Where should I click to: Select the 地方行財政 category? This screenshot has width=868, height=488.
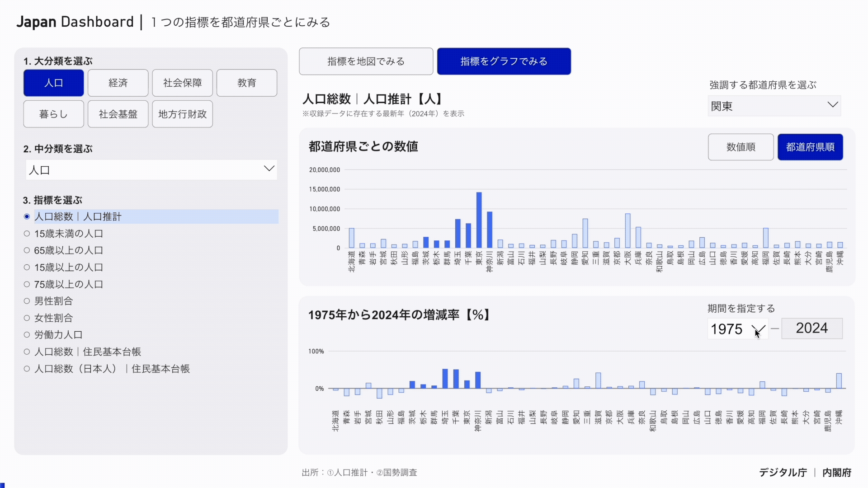[x=182, y=114]
